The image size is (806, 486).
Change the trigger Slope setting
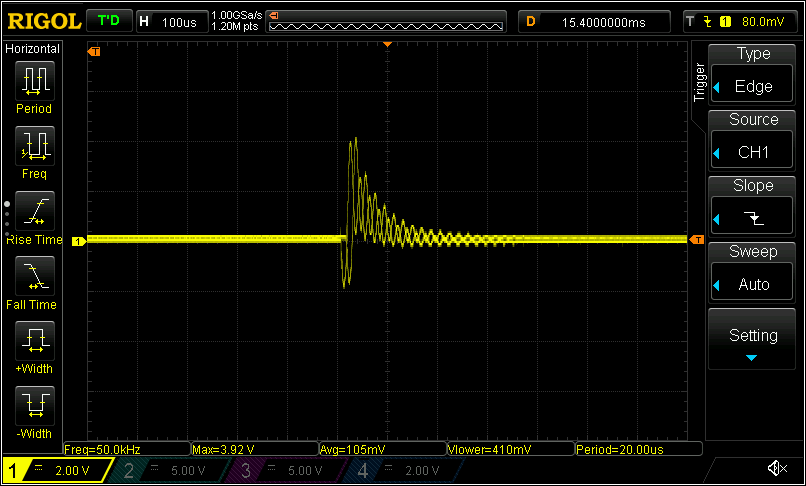[753, 207]
